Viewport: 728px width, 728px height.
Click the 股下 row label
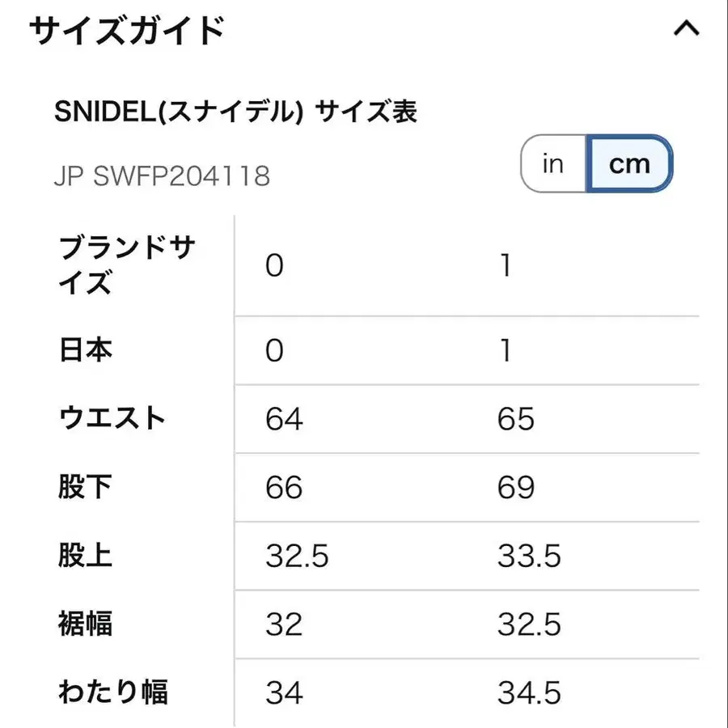coord(86,487)
